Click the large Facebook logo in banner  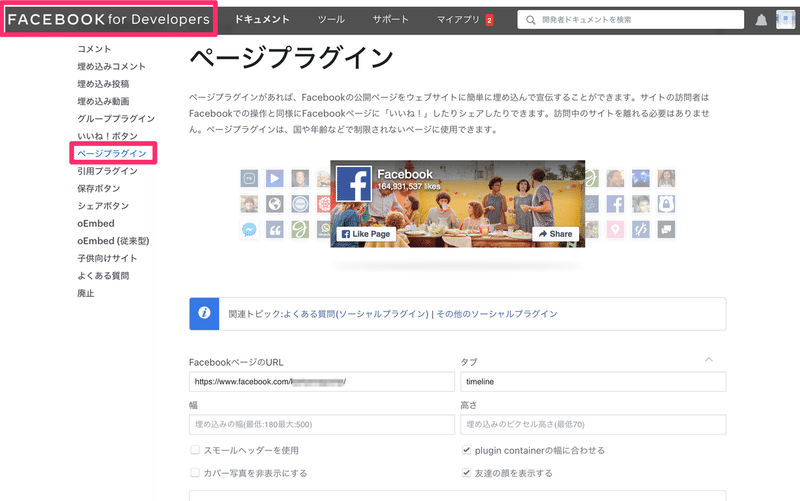354,184
